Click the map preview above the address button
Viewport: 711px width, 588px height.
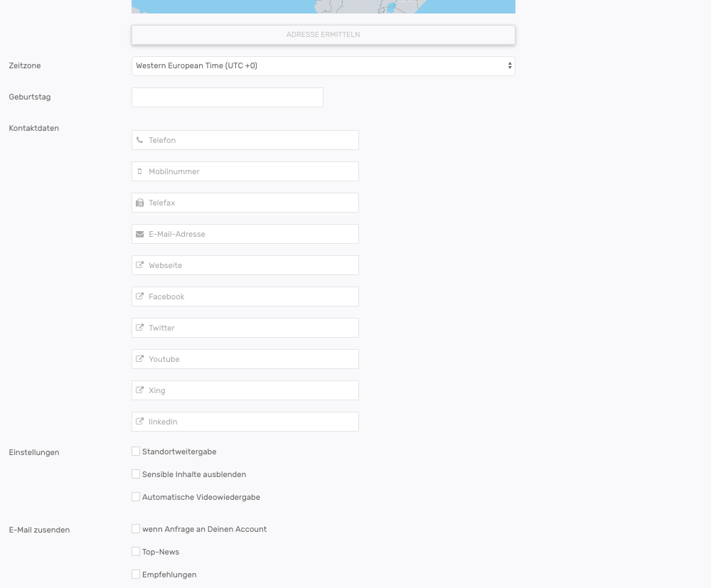coord(323,6)
